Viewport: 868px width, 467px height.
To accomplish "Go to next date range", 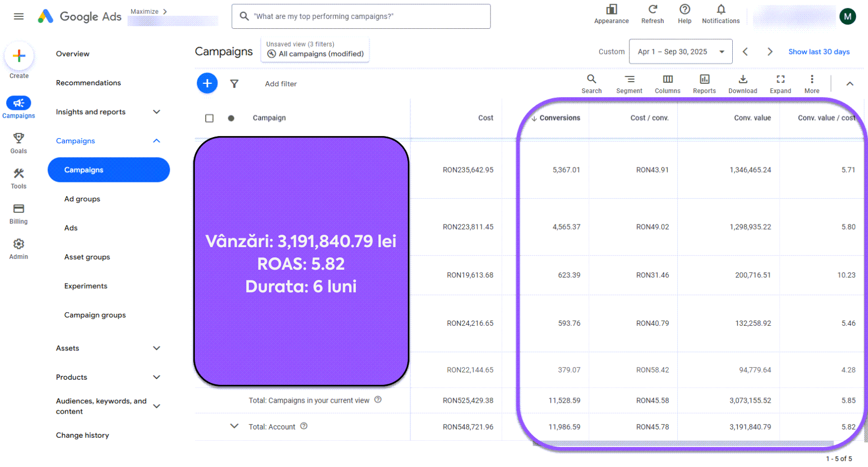I will [x=770, y=52].
